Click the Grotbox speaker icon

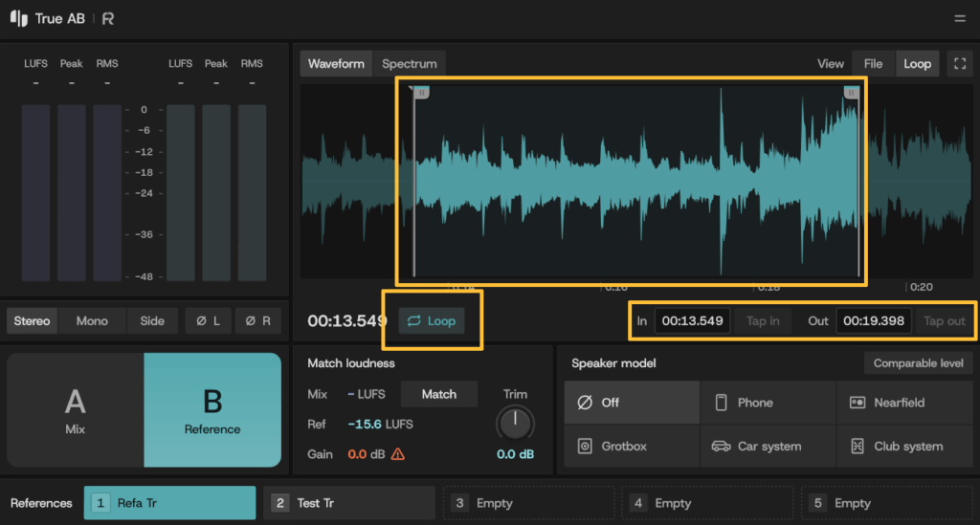click(x=585, y=447)
